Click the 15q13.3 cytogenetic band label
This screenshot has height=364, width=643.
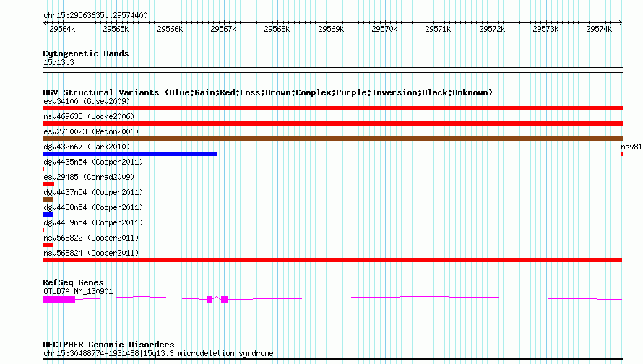[x=59, y=62]
